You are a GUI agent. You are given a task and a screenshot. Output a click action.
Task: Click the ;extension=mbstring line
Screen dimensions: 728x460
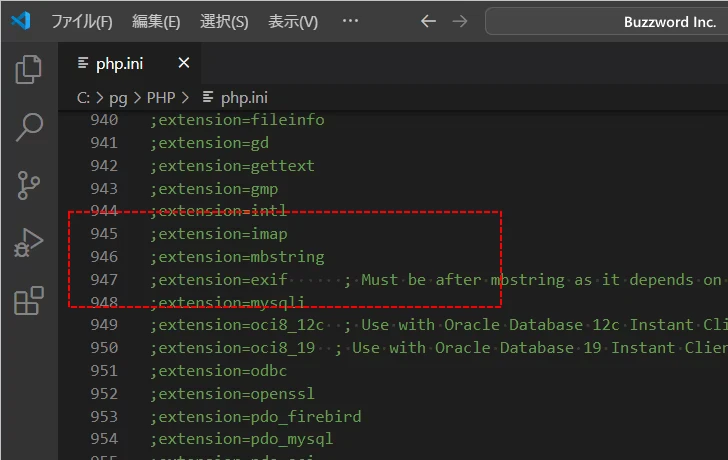pyautogui.click(x=237, y=257)
